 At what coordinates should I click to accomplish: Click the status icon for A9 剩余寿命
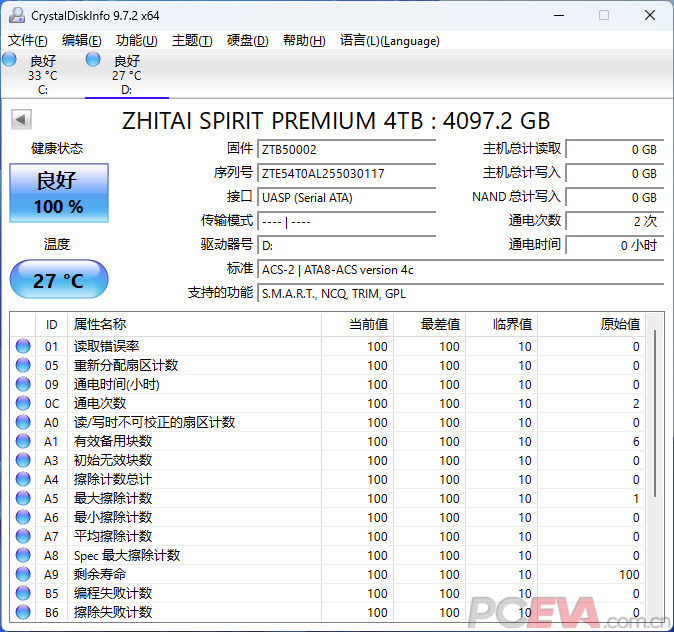coord(23,575)
